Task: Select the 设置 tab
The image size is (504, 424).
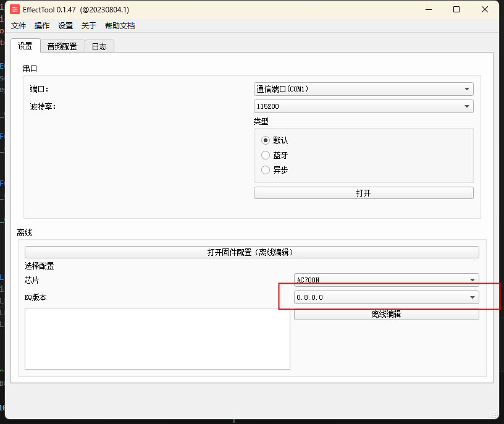Action: [25, 46]
